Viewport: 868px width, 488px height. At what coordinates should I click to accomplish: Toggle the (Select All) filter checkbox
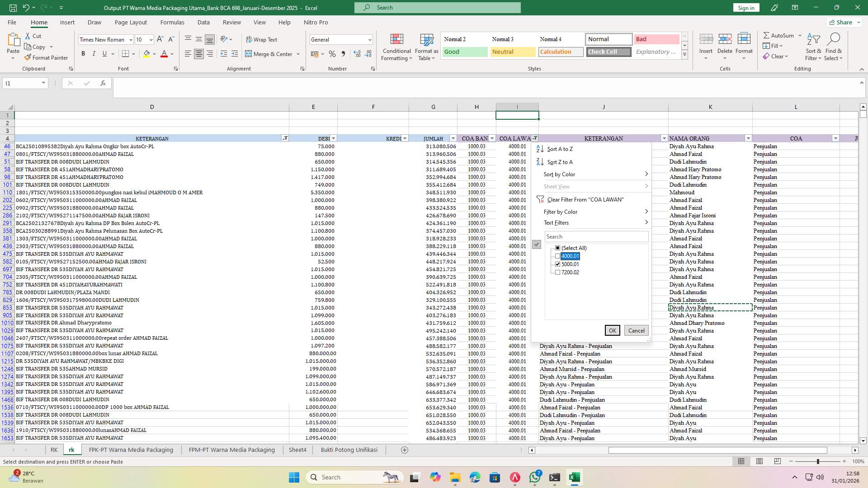(558, 248)
